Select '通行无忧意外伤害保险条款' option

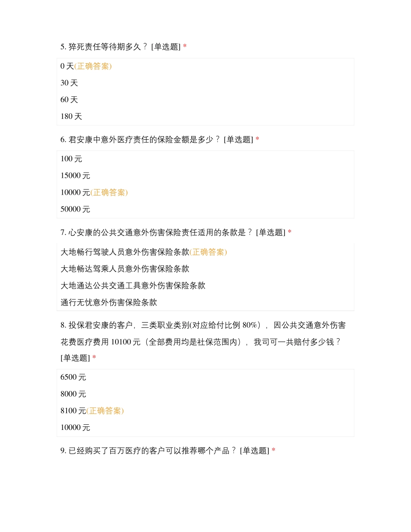(x=109, y=303)
